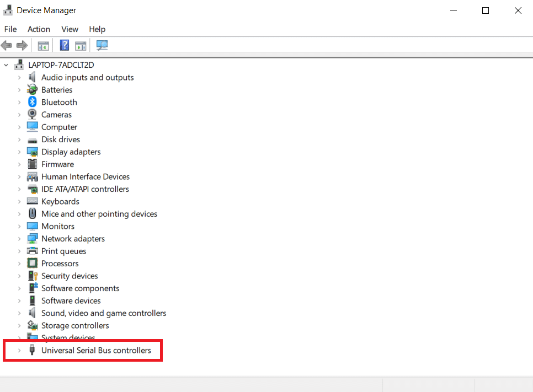Scan for hardware changes via toolbar icon
Viewport: 533px width, 392px height.
click(102, 45)
